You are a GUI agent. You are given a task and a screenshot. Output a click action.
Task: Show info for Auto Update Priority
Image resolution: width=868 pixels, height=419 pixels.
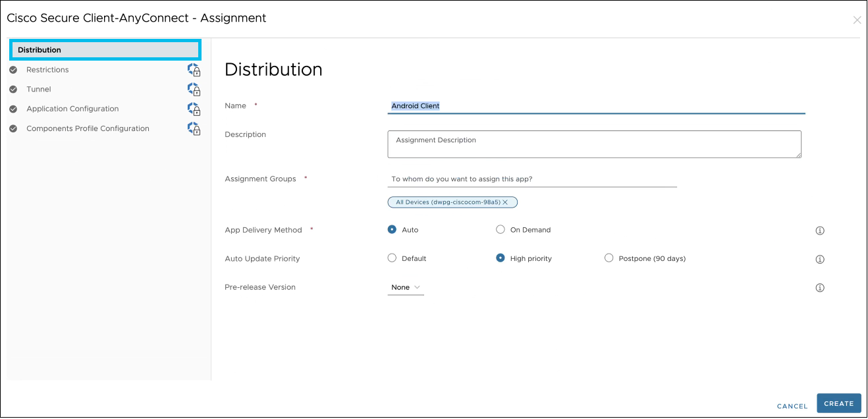pos(820,259)
